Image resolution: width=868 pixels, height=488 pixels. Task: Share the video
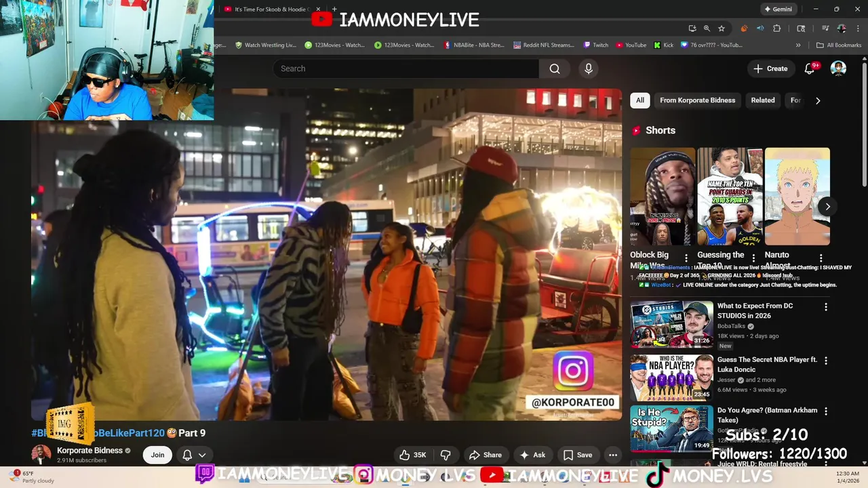point(486,455)
